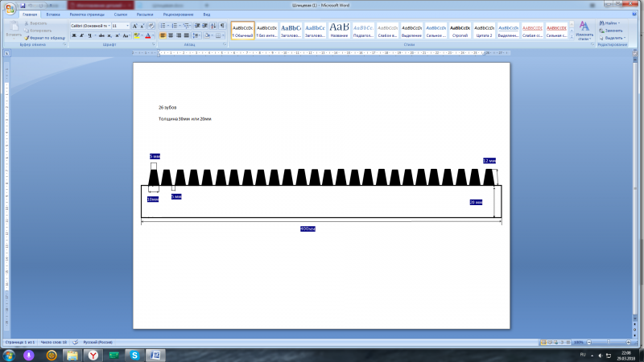Viewport: 644px width, 362px height.
Task: Open Change Styles (Изменить стили) menu
Action: 584,31
